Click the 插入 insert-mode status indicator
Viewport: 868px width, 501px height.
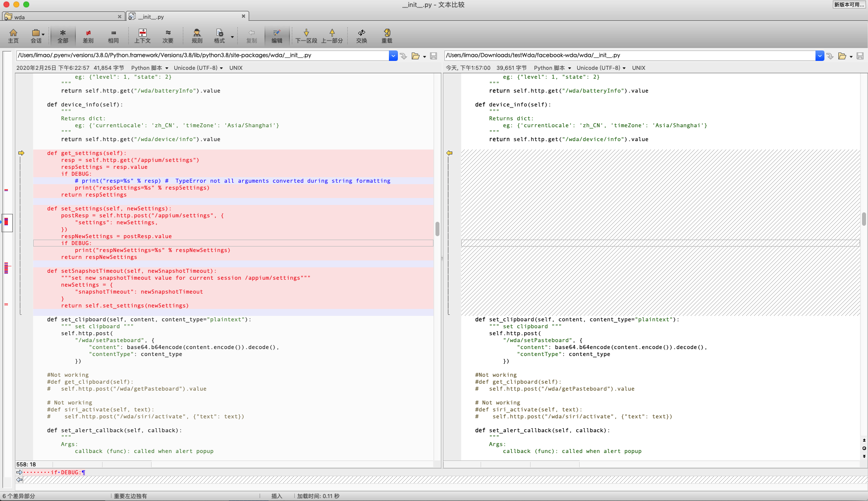[x=276, y=496]
